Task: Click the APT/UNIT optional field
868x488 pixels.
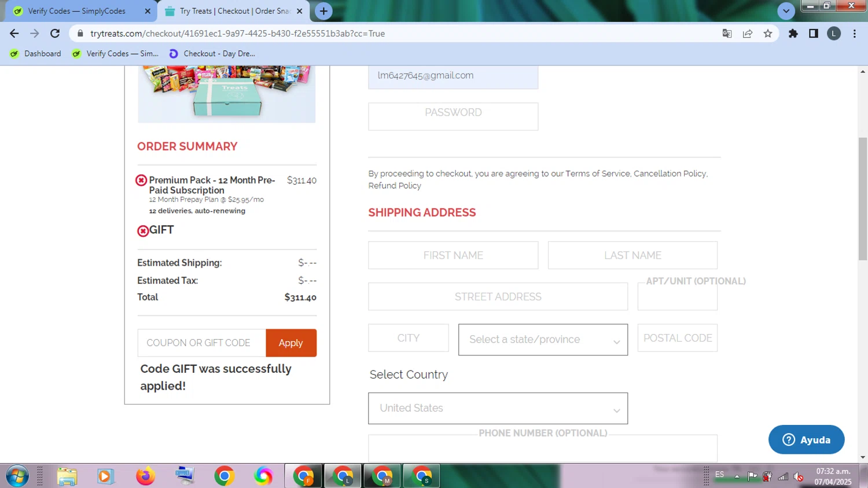Action: (678, 296)
